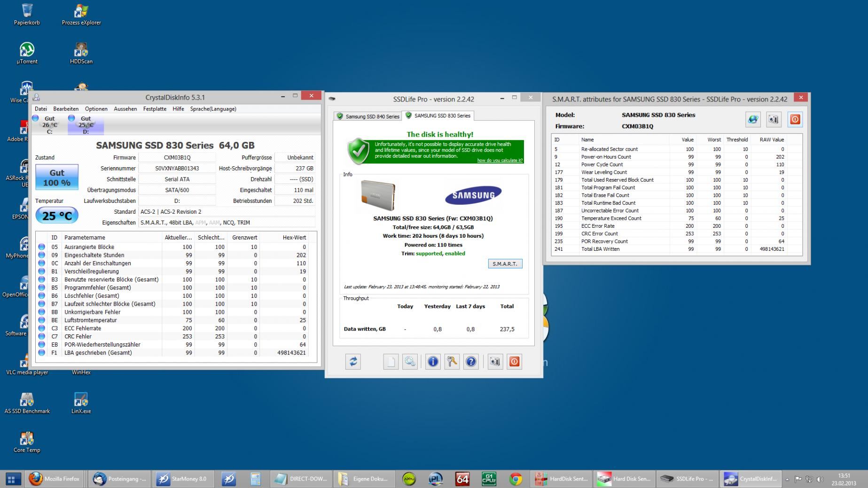Switch to Samsung SSD 840 Series tab
This screenshot has width=868, height=488.
pos(368,116)
